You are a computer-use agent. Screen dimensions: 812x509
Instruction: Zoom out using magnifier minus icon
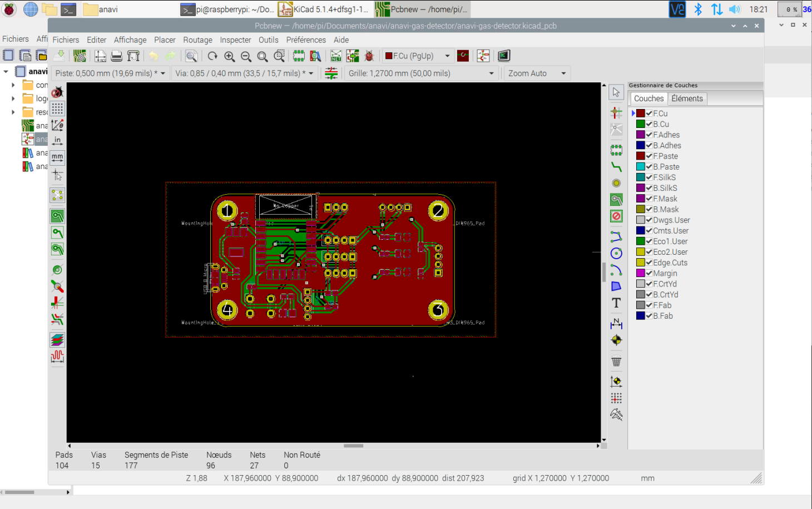point(246,56)
